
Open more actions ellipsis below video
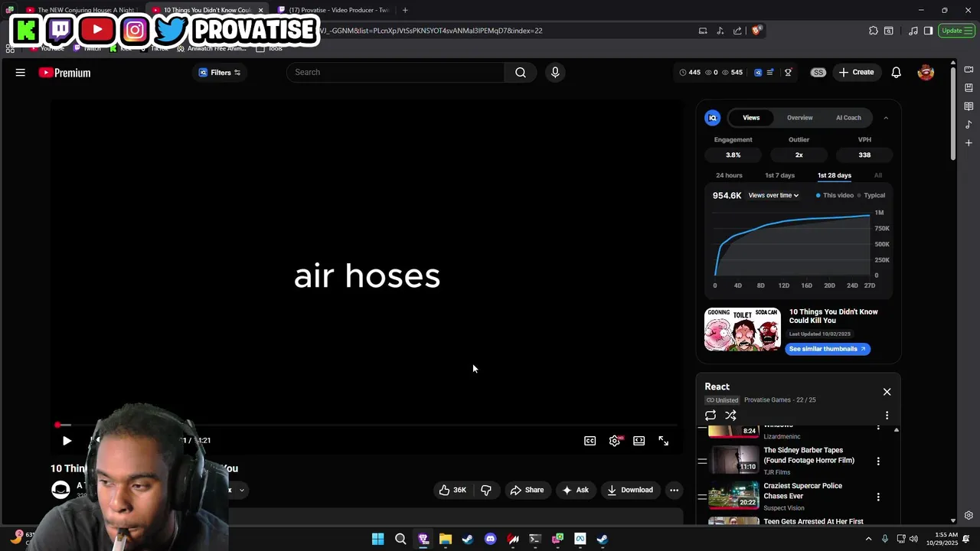[x=674, y=490]
